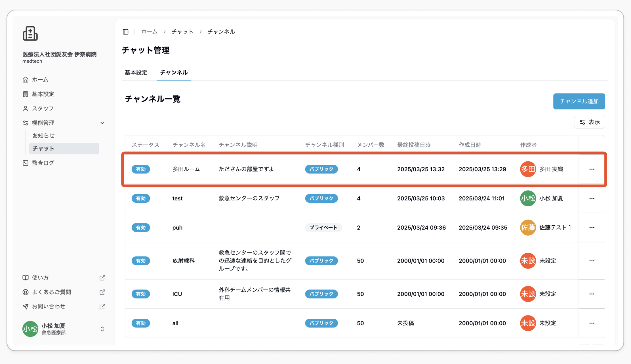The width and height of the screenshot is (631, 364).
Task: Select the チャンネル tab
Action: tap(174, 73)
